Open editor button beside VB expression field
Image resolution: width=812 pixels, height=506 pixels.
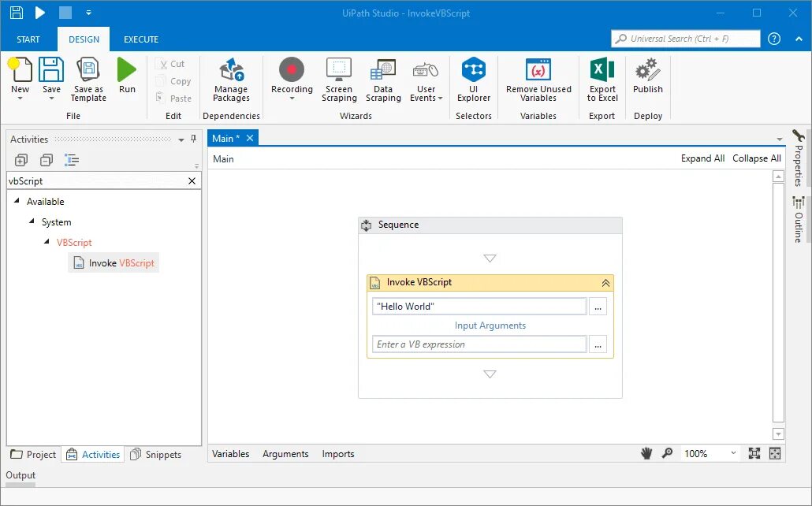pos(598,345)
